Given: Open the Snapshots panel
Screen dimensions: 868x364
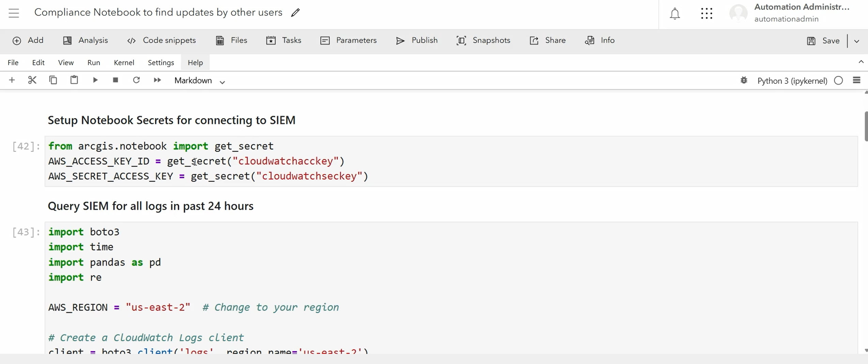Looking at the screenshot, I should pos(483,41).
